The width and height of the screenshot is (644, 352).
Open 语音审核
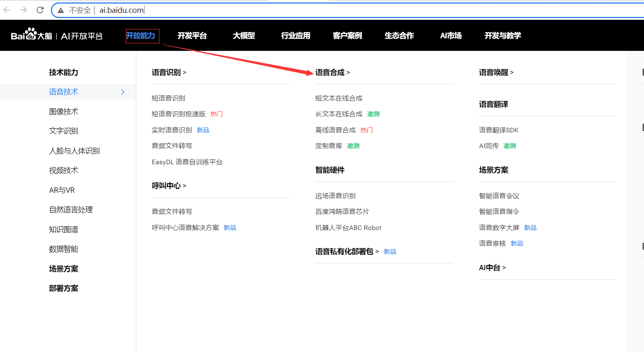[492, 243]
